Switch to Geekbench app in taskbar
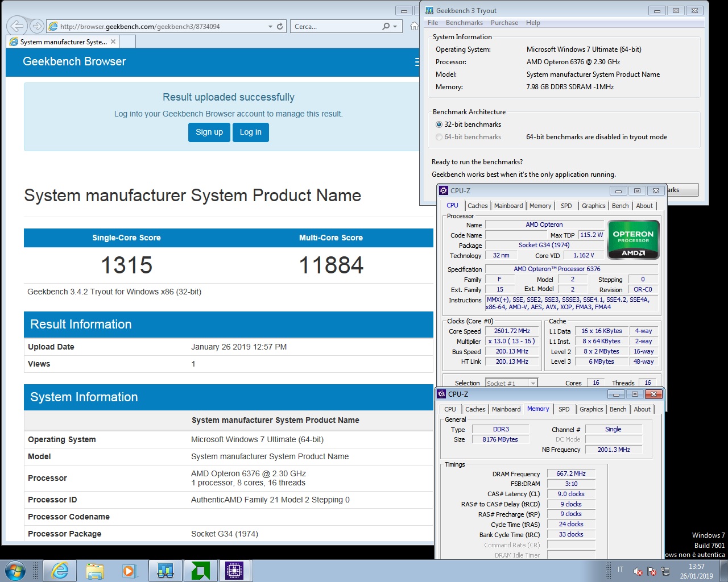 166,571
